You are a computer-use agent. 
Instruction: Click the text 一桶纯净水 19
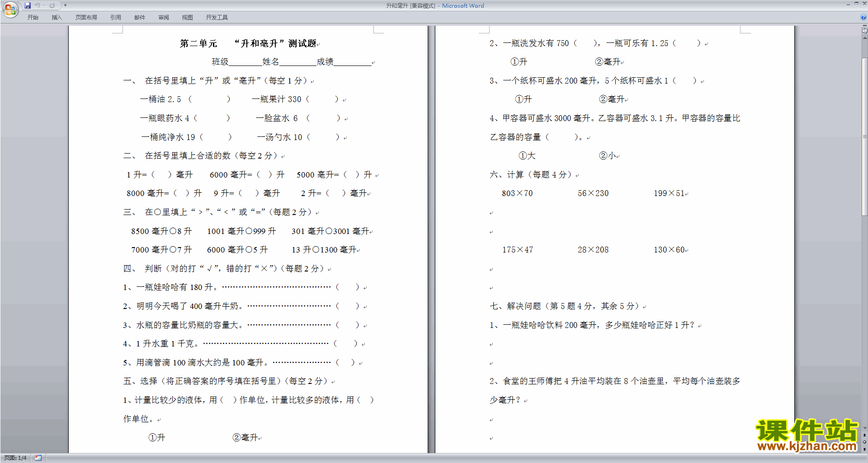pyautogui.click(x=168, y=137)
